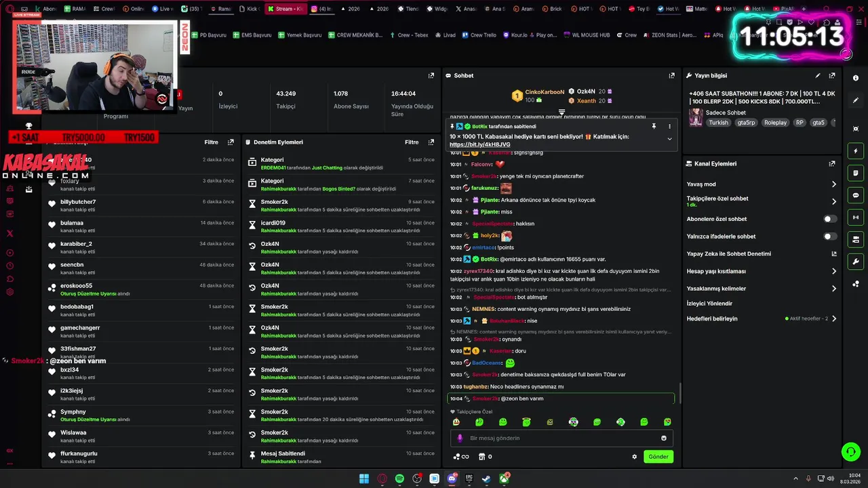
Task: Unpin the BotRix pinned message
Action: pyautogui.click(x=654, y=126)
